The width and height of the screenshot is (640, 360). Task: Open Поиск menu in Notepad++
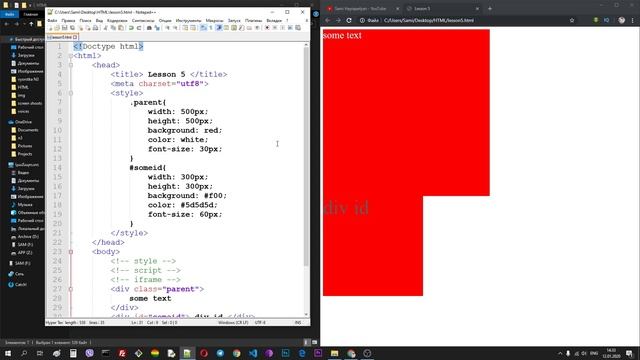tap(85, 20)
